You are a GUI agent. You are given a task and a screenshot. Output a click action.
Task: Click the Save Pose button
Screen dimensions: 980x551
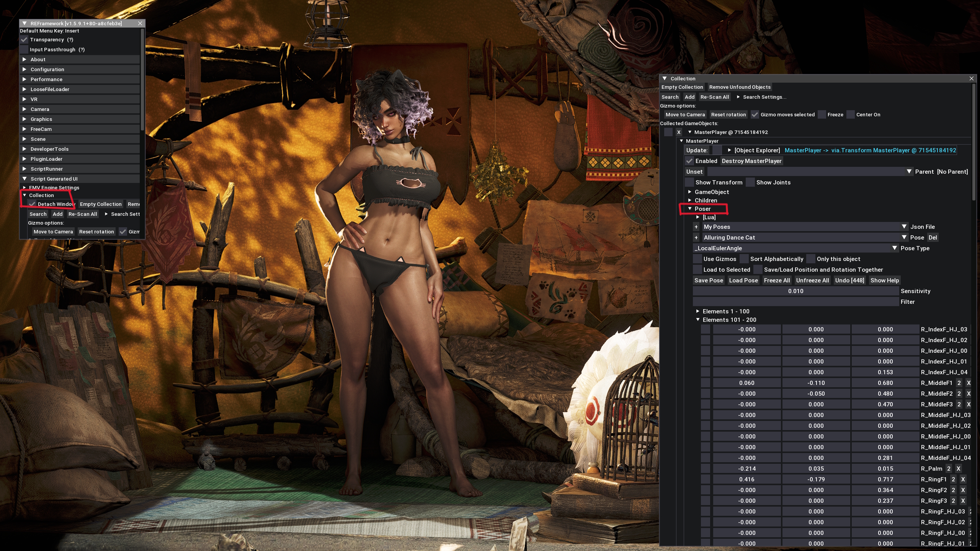pyautogui.click(x=709, y=280)
